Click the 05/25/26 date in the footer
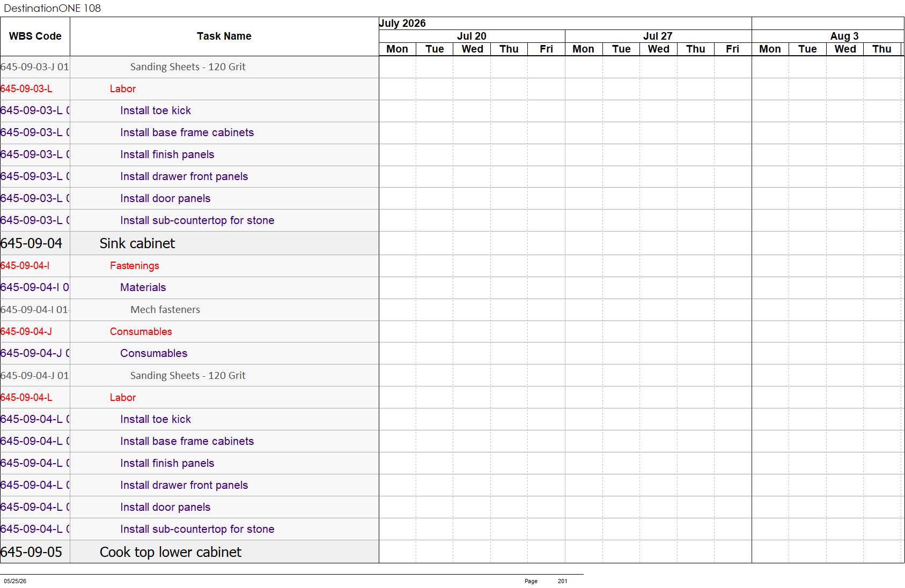 click(15, 581)
